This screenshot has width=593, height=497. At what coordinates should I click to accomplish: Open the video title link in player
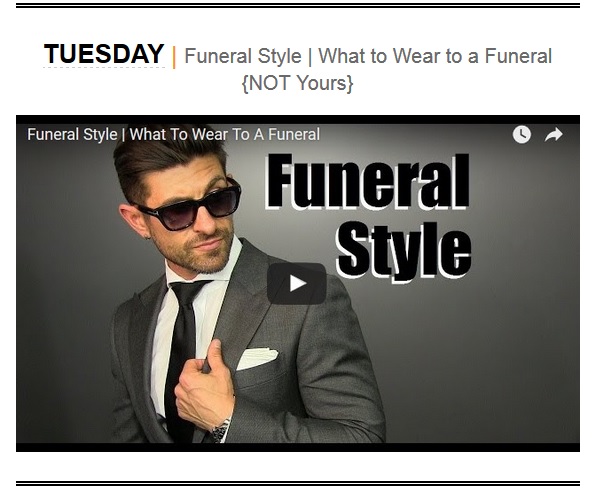pyautogui.click(x=173, y=134)
